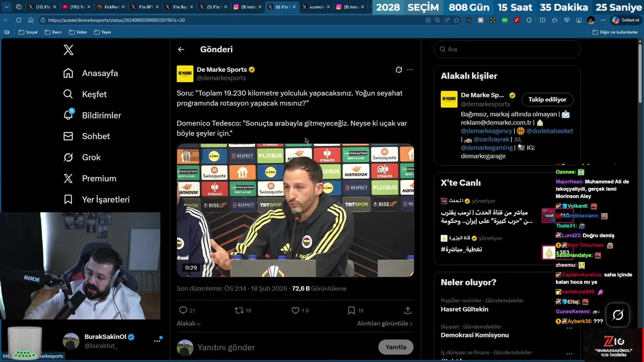644x362 pixels.
Task: Click the Takip ediliyor following button
Action: pyautogui.click(x=547, y=100)
